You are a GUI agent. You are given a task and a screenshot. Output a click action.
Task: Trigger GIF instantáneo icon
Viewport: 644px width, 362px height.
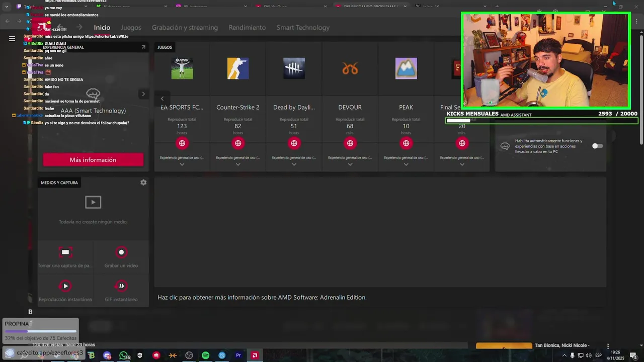point(121,286)
